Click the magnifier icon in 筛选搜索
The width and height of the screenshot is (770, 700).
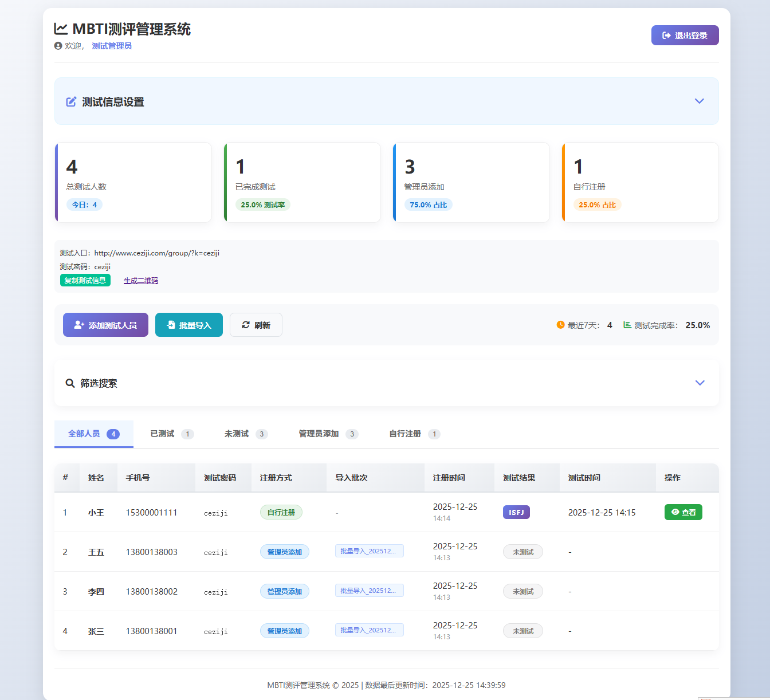pos(70,383)
